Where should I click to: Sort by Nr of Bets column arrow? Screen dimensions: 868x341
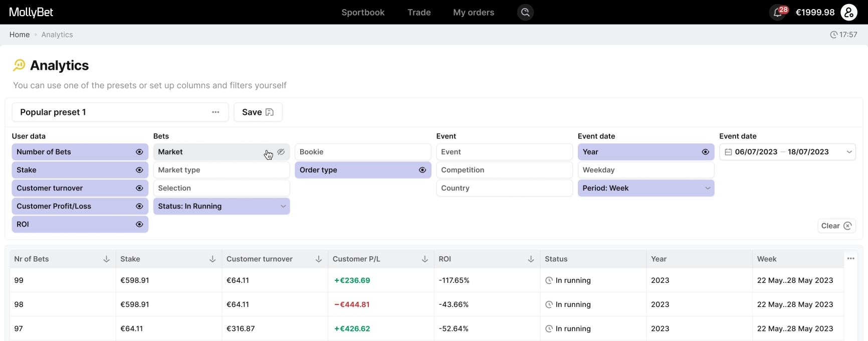106,259
